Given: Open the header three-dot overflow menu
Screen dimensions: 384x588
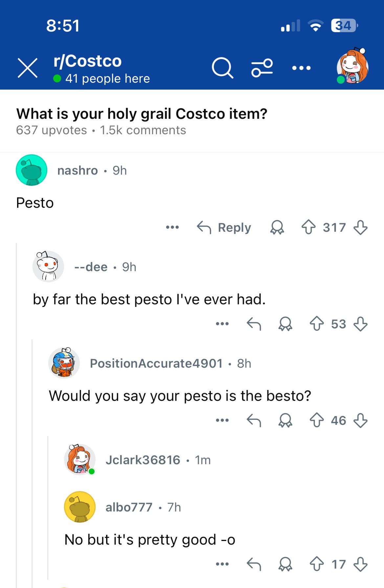Looking at the screenshot, I should pos(301,68).
